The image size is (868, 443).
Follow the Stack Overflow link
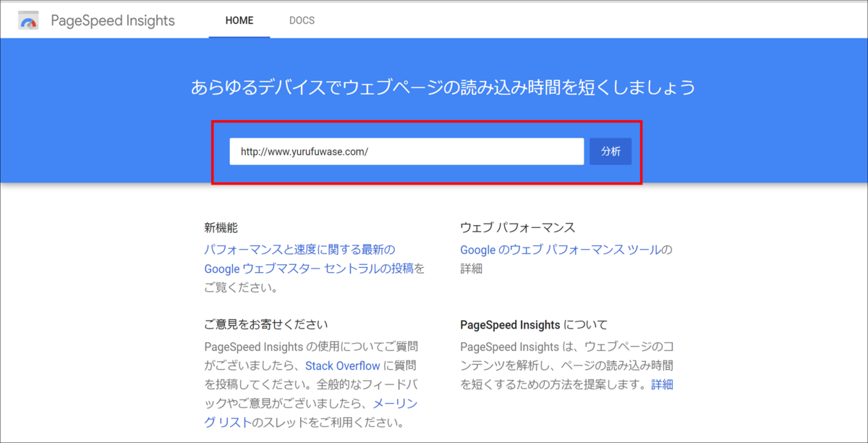tap(343, 366)
